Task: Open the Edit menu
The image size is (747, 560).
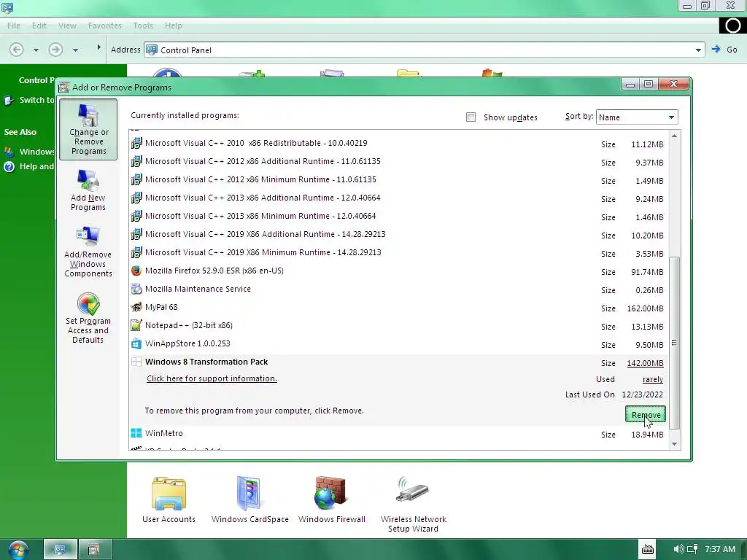Action: [39, 26]
